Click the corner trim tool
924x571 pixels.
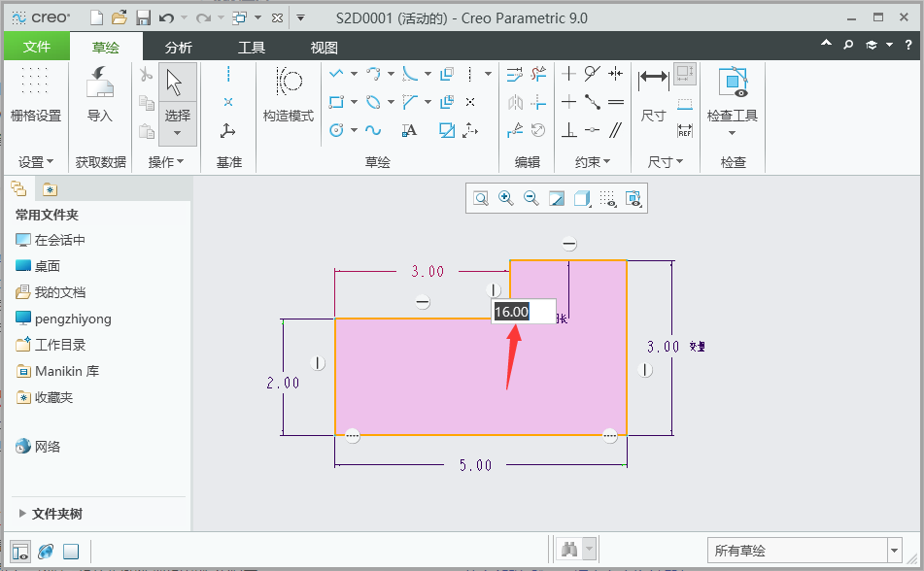538,102
